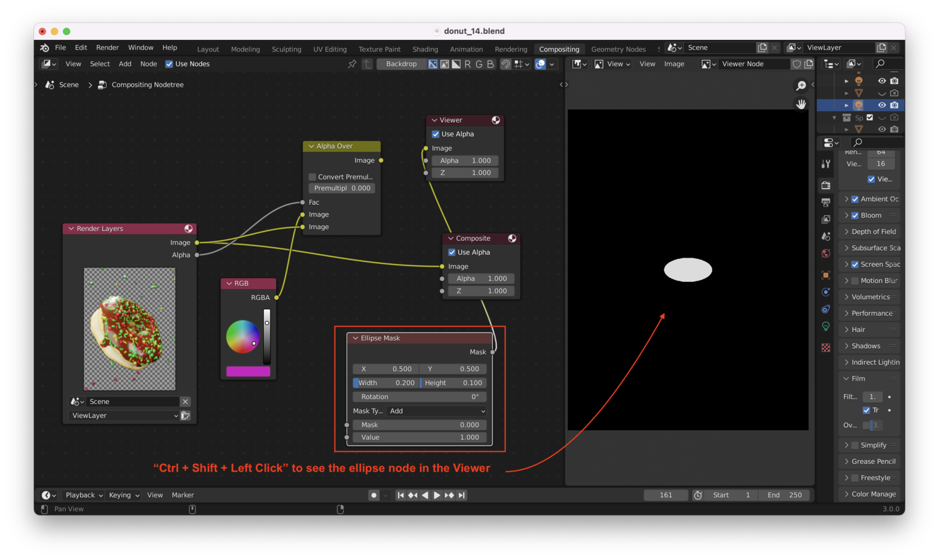Open the World Properties panel
This screenshot has height=560, width=939.
(x=826, y=253)
